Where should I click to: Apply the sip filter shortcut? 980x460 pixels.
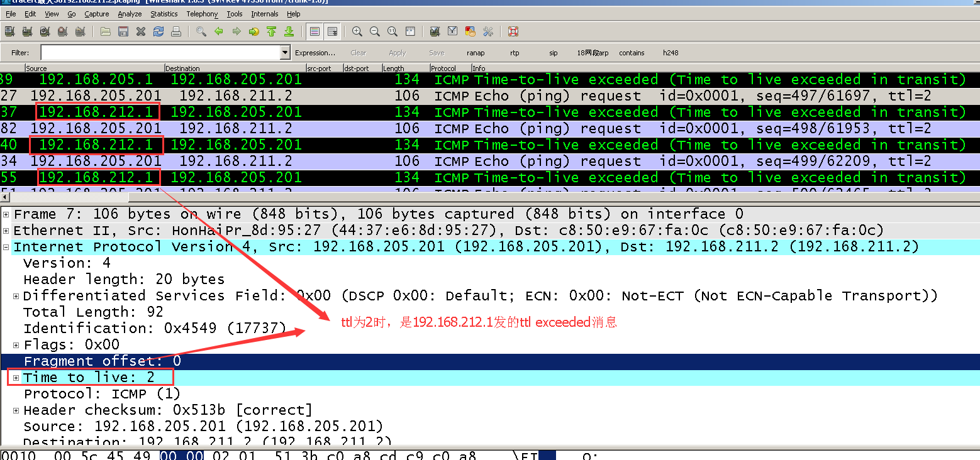(554, 53)
